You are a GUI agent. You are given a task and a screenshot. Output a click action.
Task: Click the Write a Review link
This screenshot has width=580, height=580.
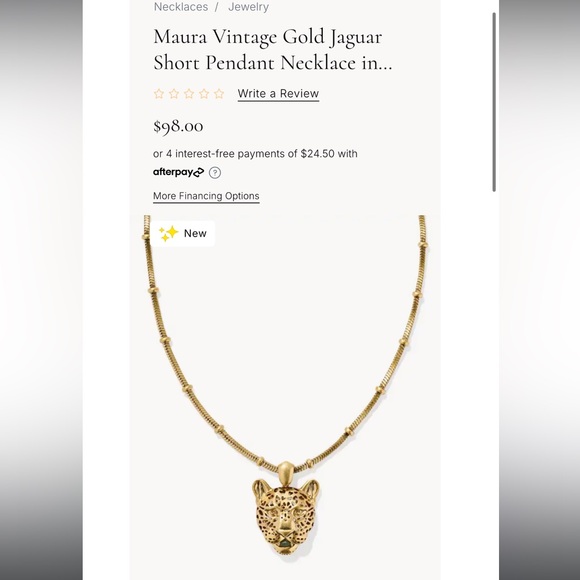pyautogui.click(x=278, y=94)
